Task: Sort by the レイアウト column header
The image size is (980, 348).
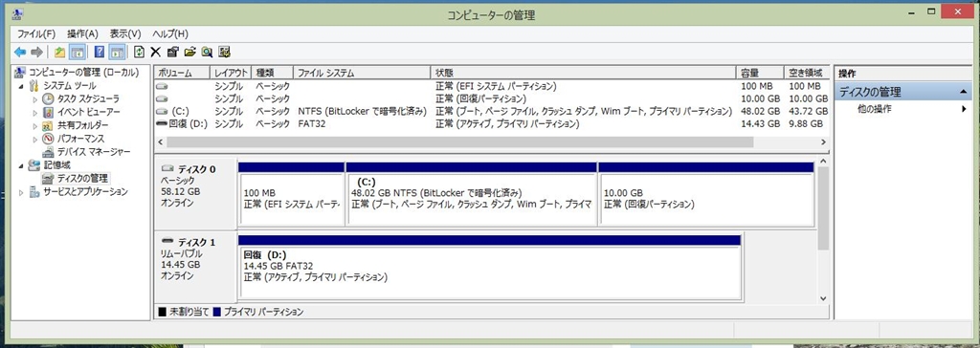Action: [x=230, y=73]
